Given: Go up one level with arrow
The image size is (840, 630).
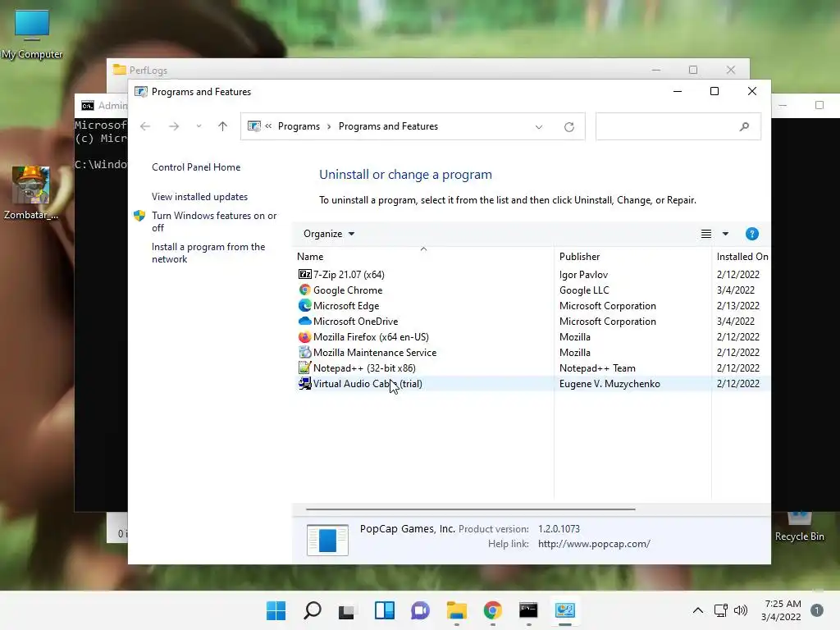Looking at the screenshot, I should pyautogui.click(x=222, y=126).
